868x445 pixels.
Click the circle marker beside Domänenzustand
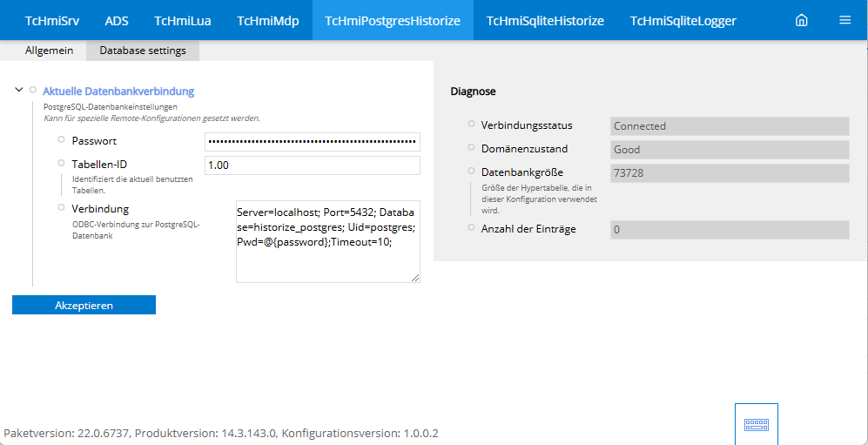click(x=471, y=147)
